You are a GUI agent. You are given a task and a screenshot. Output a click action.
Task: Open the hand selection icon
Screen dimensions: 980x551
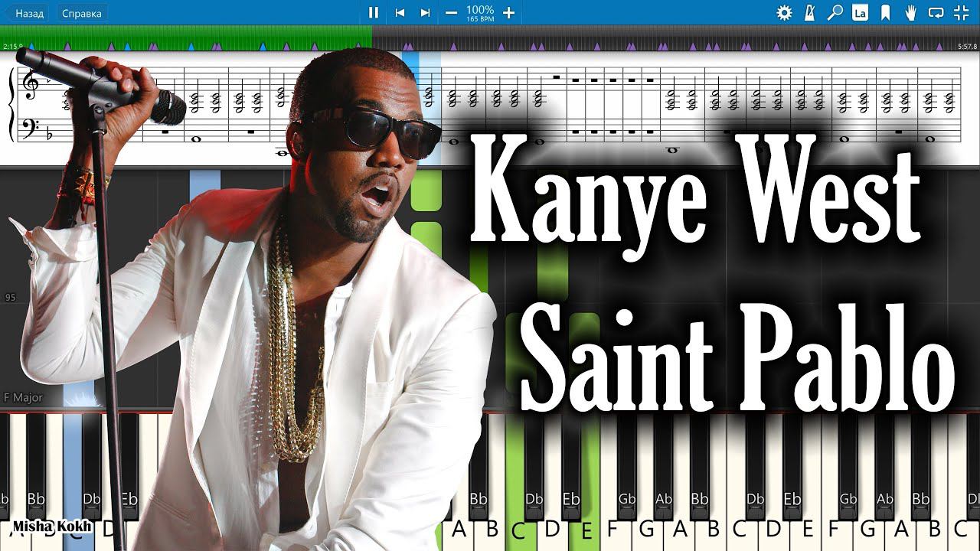[910, 12]
